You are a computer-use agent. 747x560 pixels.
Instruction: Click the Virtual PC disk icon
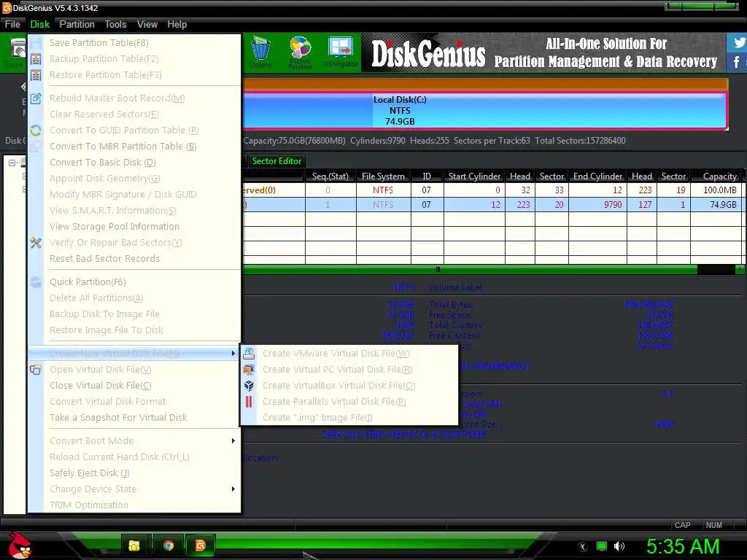pyautogui.click(x=249, y=370)
